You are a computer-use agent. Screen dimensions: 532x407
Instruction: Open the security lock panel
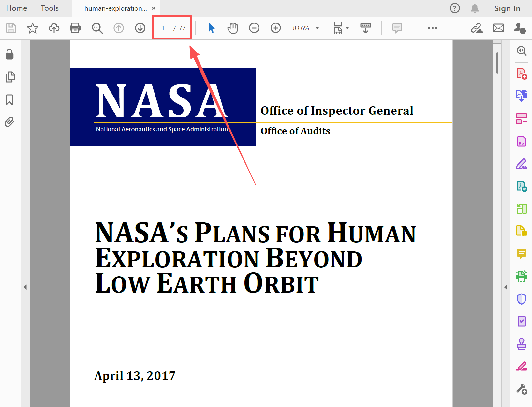(10, 54)
